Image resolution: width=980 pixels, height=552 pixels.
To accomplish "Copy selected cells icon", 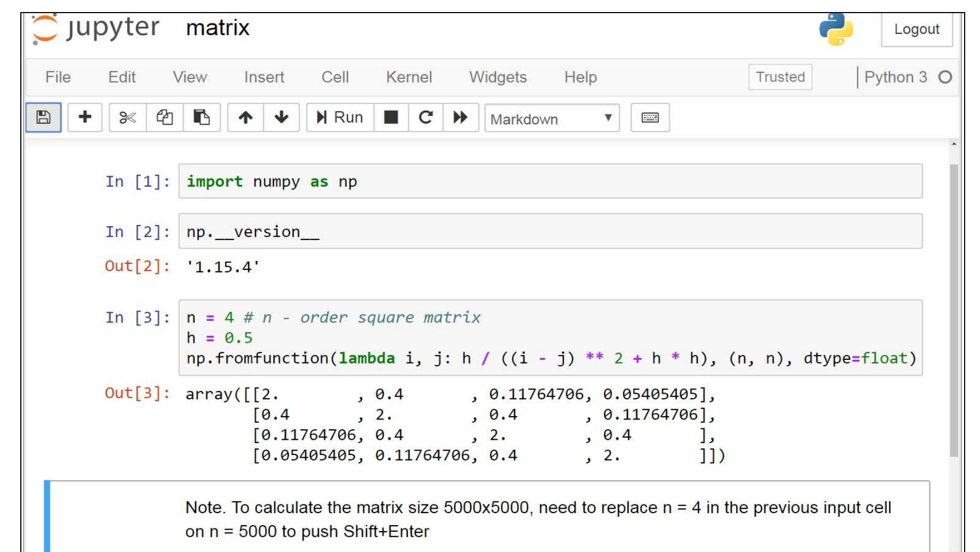I will click(164, 117).
